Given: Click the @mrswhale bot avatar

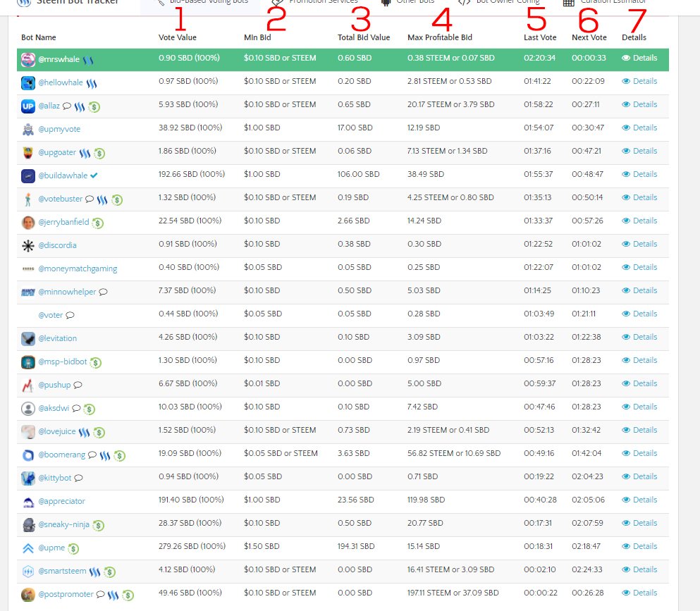Looking at the screenshot, I should pos(27,59).
